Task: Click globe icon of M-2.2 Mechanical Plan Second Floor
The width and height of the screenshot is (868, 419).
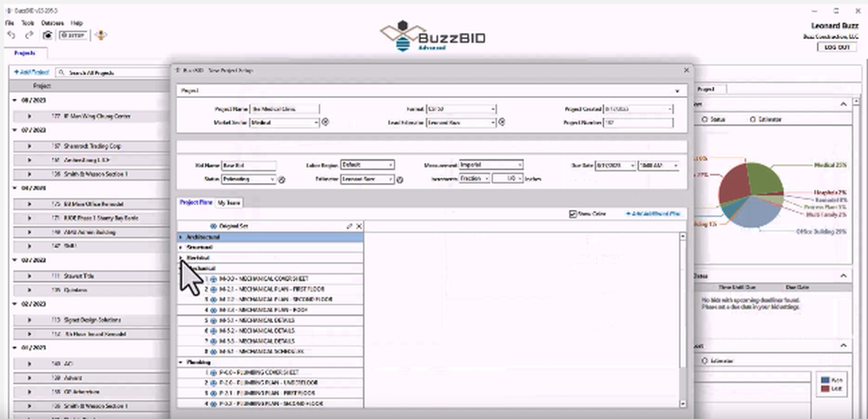Action: coord(214,299)
